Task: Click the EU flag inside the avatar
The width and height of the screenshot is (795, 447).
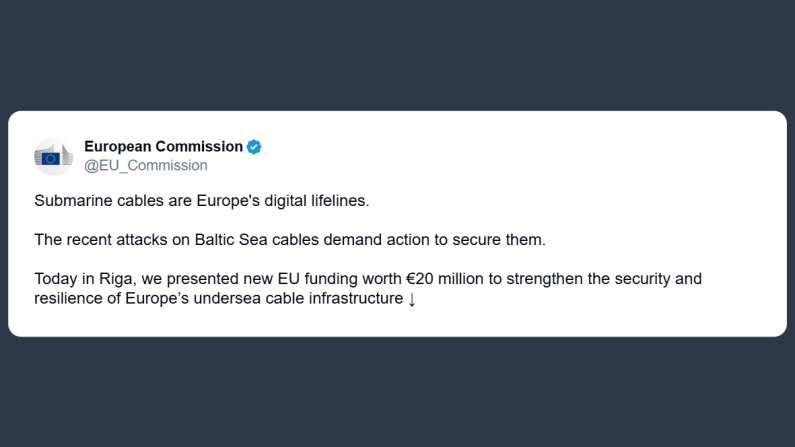Action: pos(51,159)
